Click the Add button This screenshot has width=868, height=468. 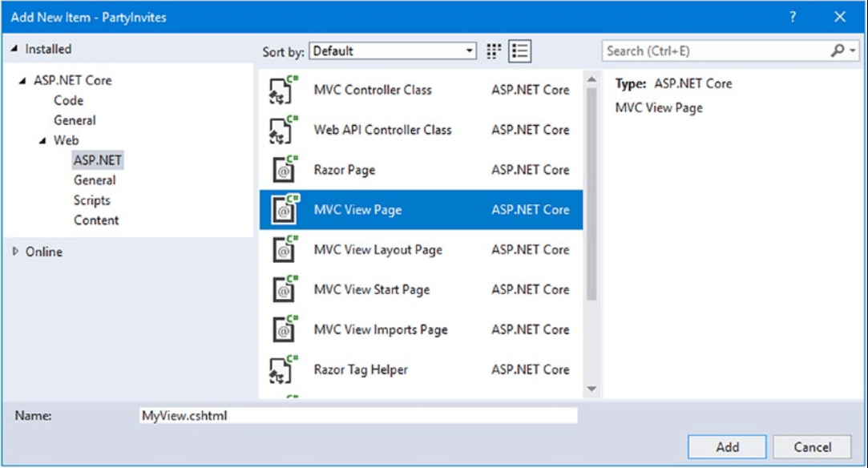tap(726, 446)
